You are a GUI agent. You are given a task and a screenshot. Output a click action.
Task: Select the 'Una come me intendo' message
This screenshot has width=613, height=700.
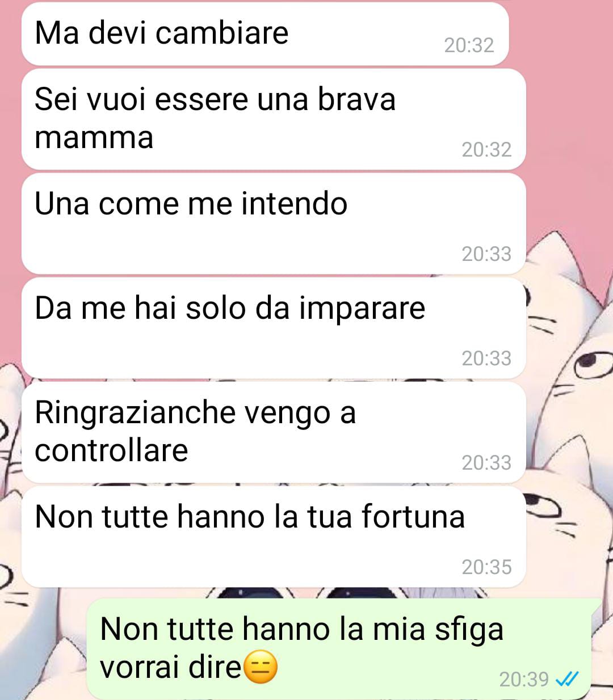click(x=274, y=224)
